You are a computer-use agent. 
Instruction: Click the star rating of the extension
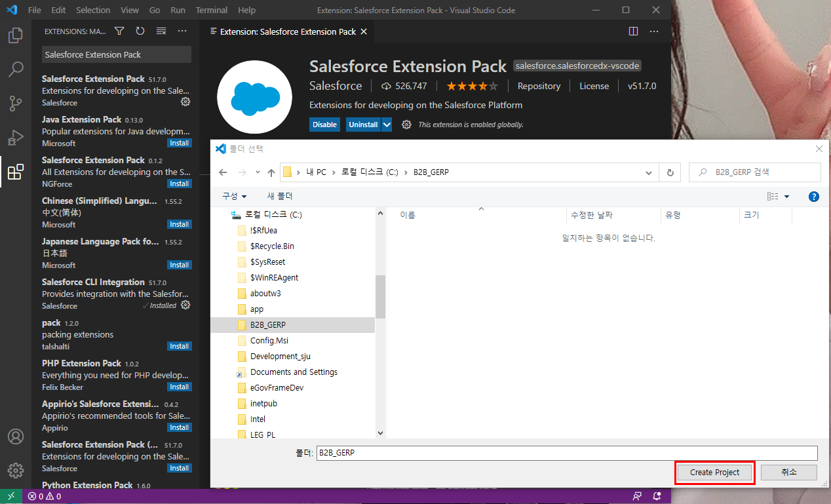click(472, 86)
